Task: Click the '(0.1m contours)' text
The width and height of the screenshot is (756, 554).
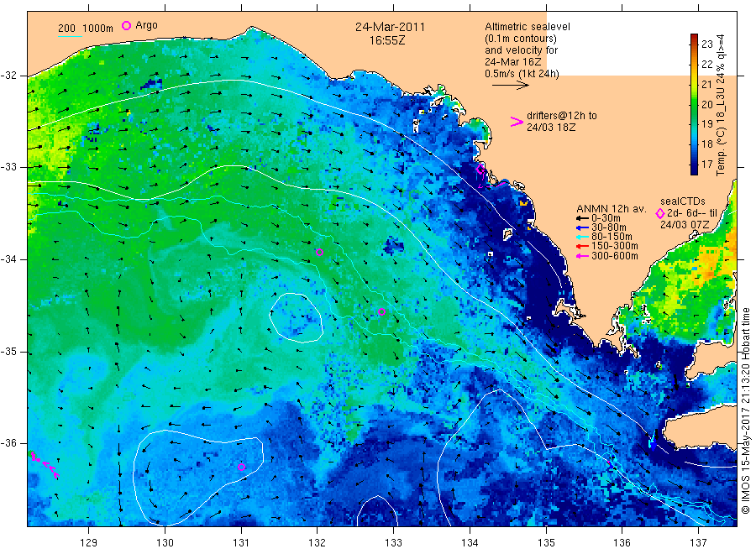Action: [521, 39]
